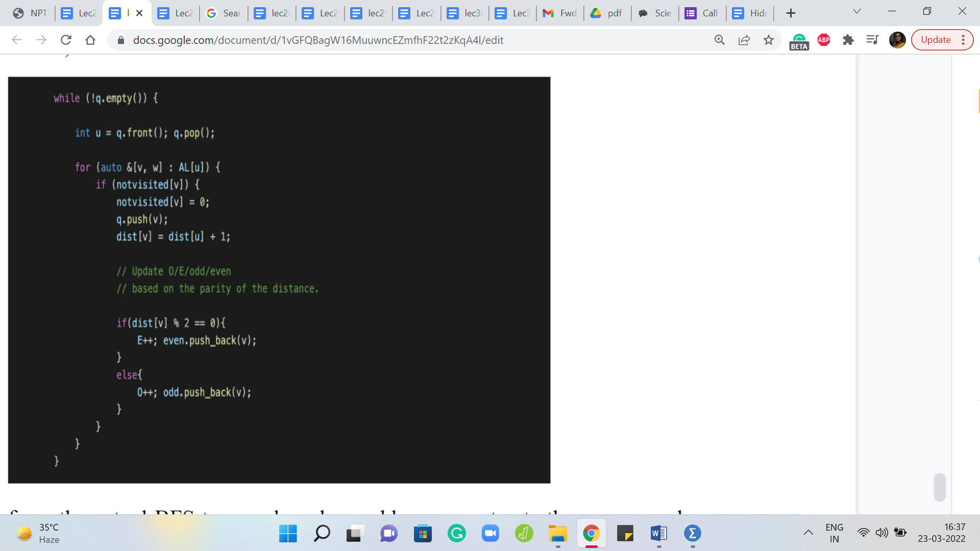Open the clock and date panel

pyautogui.click(x=942, y=533)
